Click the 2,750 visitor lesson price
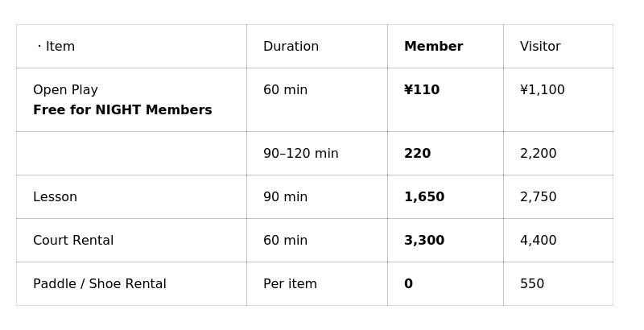 tap(538, 197)
